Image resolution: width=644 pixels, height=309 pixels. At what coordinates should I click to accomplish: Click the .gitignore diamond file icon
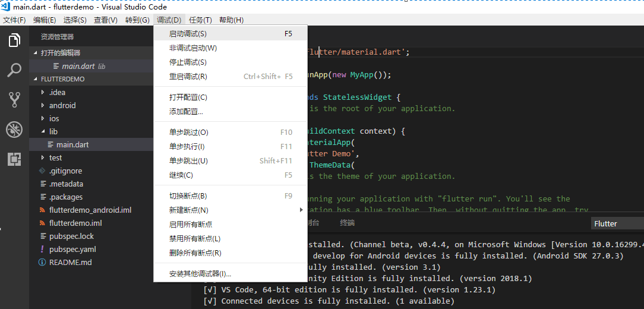(42, 171)
